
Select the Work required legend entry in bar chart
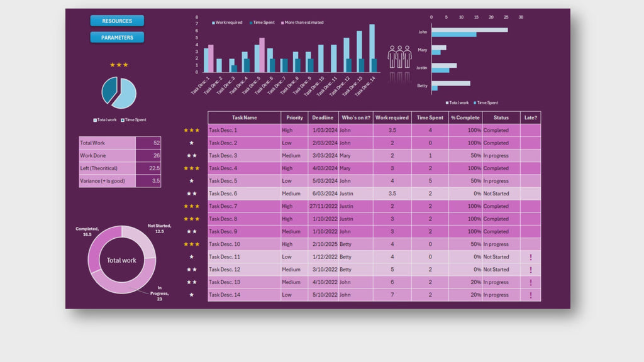point(226,23)
